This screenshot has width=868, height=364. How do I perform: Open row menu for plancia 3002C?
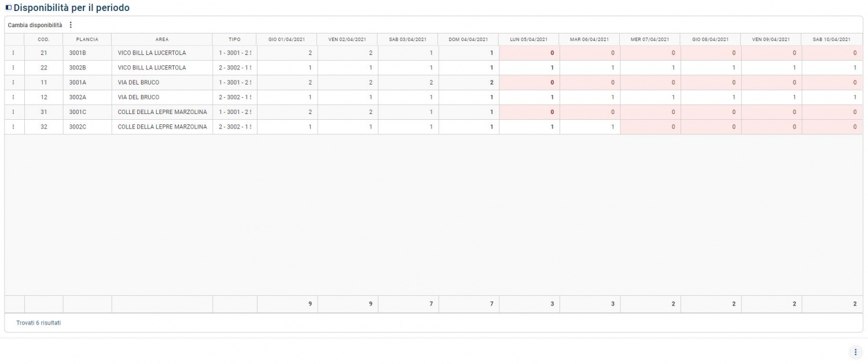click(x=13, y=127)
